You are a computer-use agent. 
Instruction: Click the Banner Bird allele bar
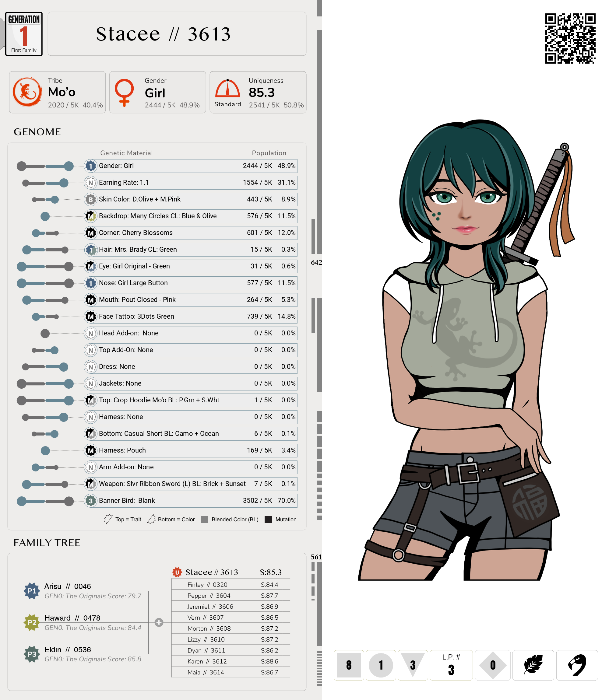click(x=45, y=501)
